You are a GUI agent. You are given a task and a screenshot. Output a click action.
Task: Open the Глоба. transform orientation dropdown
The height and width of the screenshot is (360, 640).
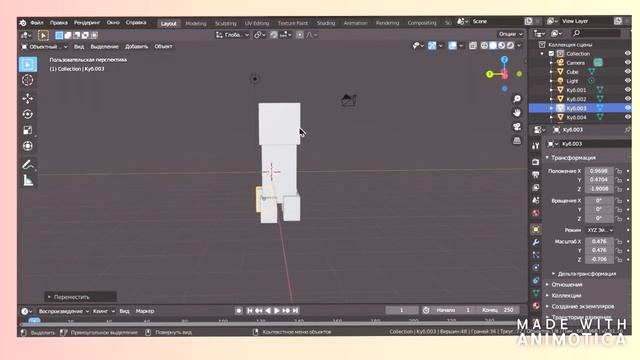[x=232, y=35]
